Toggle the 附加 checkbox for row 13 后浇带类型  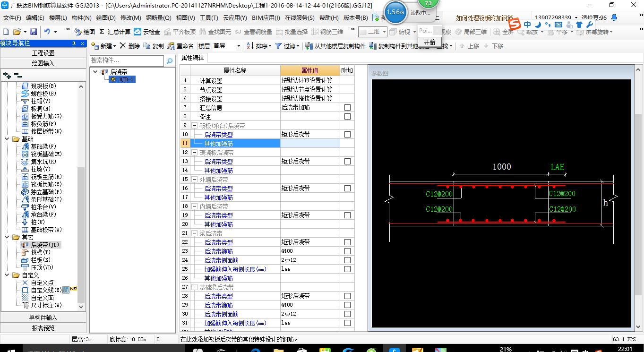(347, 162)
